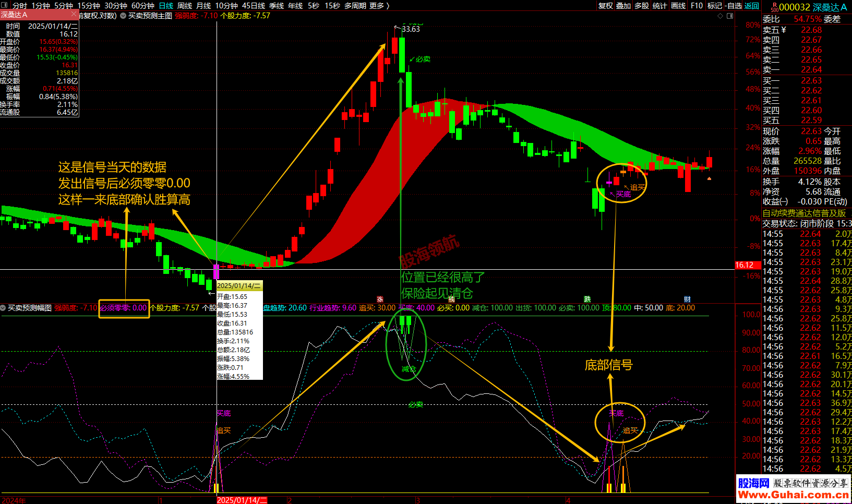Expand the 买卖预测幅图 indicator dropdown

[3, 308]
